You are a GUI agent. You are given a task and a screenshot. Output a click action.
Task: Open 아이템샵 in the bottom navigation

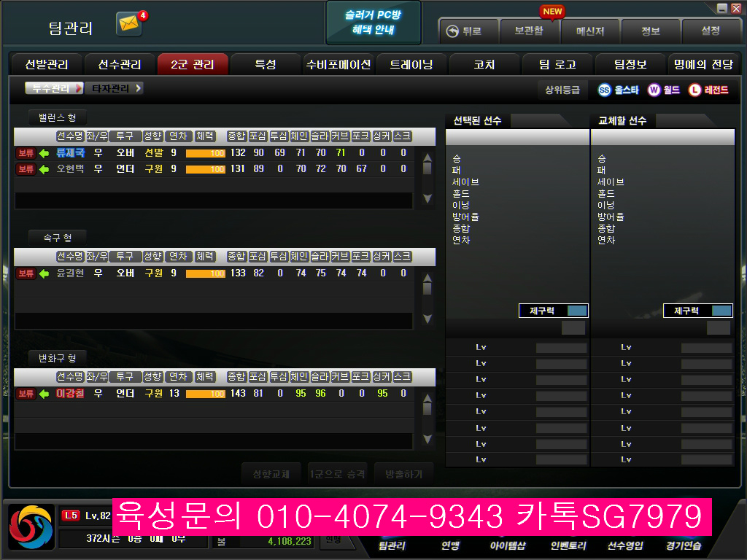[508, 545]
